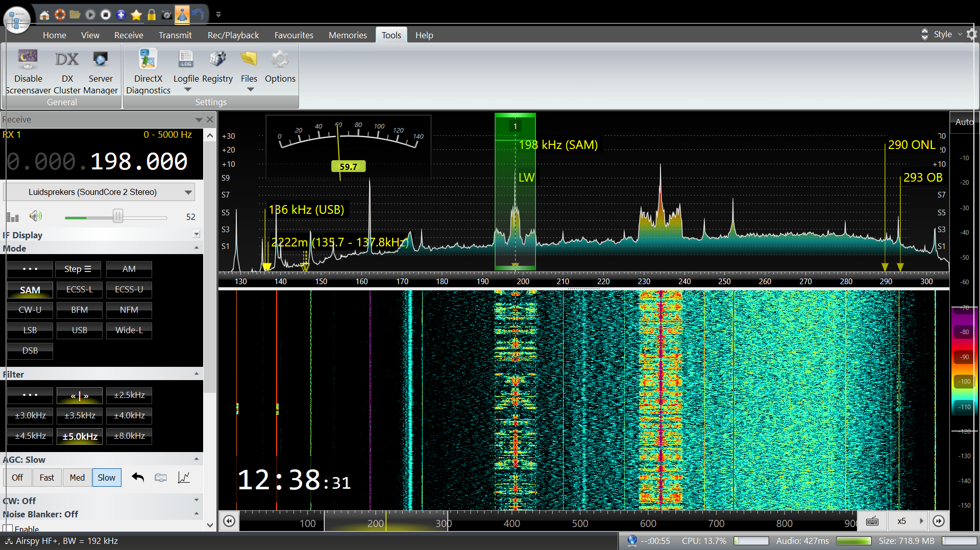
Task: Open the Favourites tab
Action: [293, 35]
